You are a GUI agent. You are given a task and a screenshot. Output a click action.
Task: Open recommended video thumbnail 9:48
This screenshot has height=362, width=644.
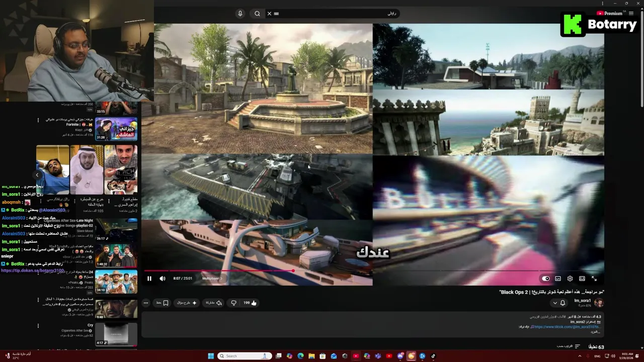point(116,309)
